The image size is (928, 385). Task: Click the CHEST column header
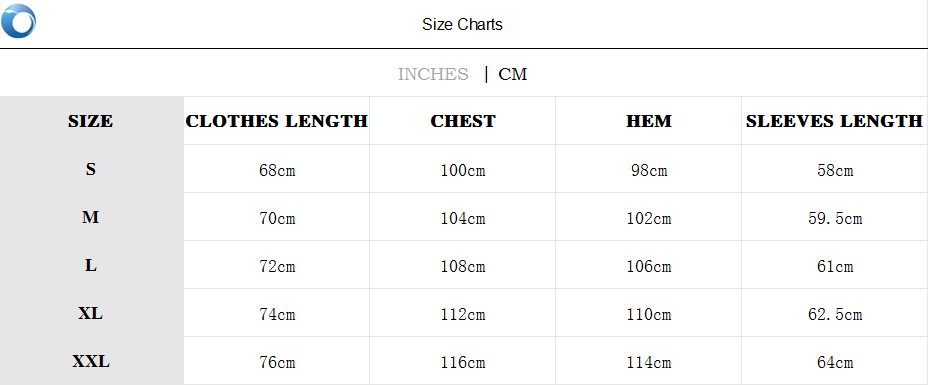[463, 121]
